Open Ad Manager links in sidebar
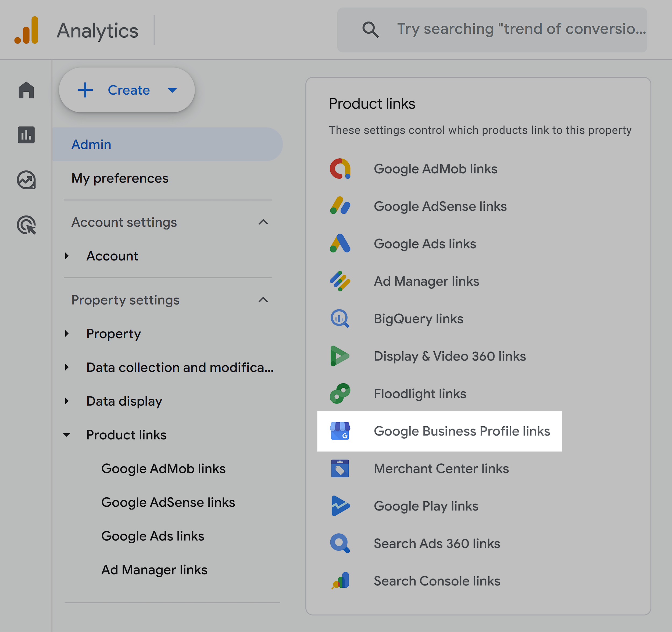 point(154,570)
